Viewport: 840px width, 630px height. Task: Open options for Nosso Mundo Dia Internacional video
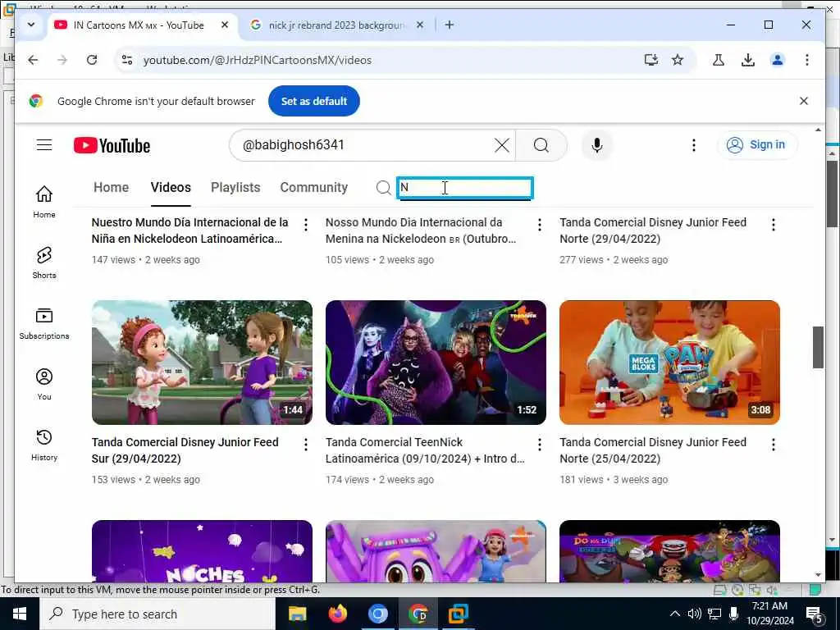[x=540, y=225]
